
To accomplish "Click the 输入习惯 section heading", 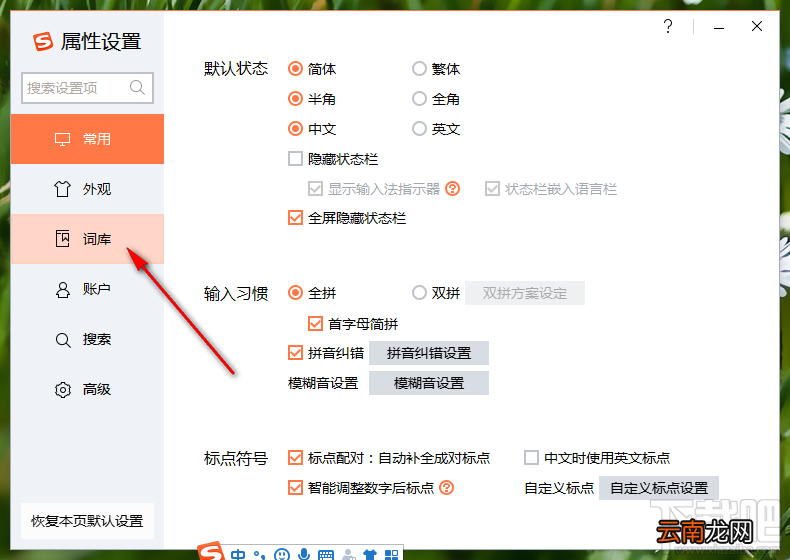I will click(x=236, y=293).
